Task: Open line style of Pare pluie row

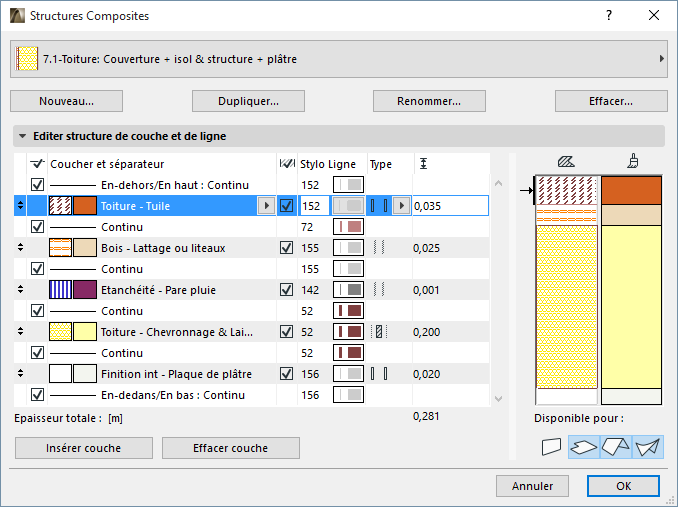Action: [x=348, y=290]
